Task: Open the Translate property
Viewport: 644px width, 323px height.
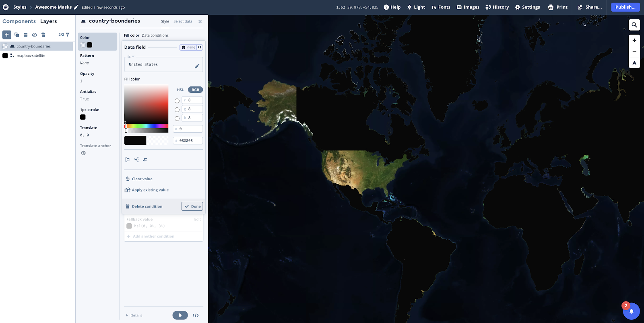Action: coord(97,132)
